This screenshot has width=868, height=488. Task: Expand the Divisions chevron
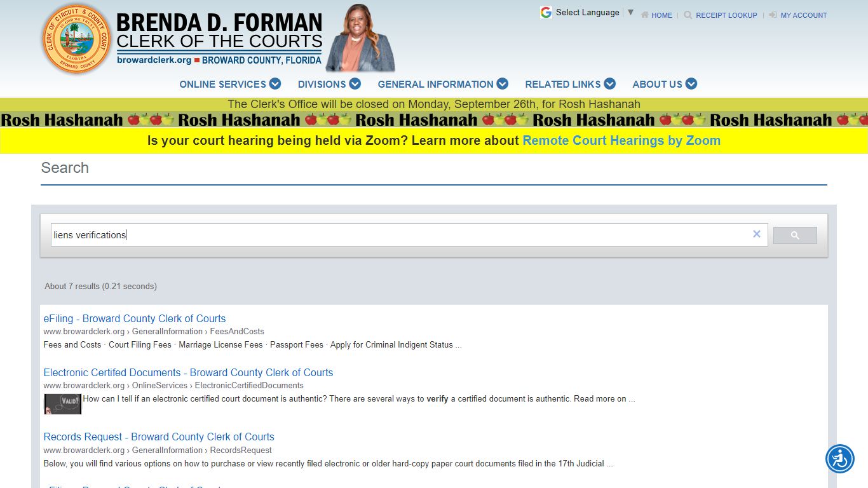point(355,83)
